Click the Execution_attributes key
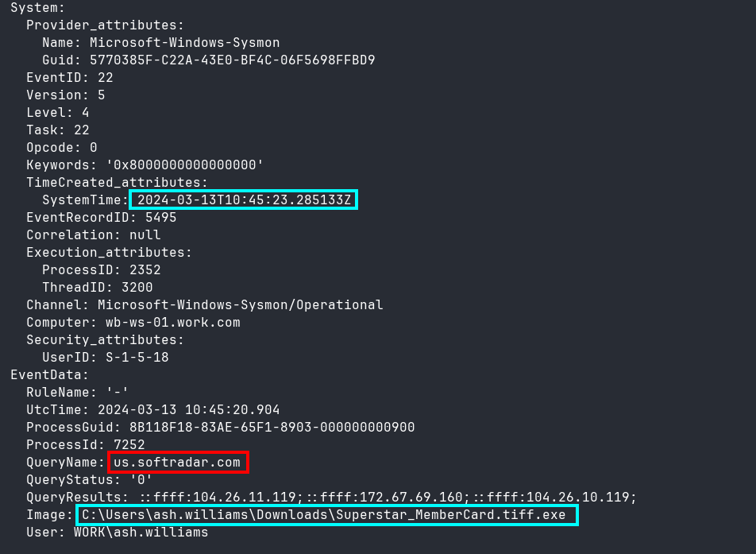The image size is (756, 554). tap(109, 253)
